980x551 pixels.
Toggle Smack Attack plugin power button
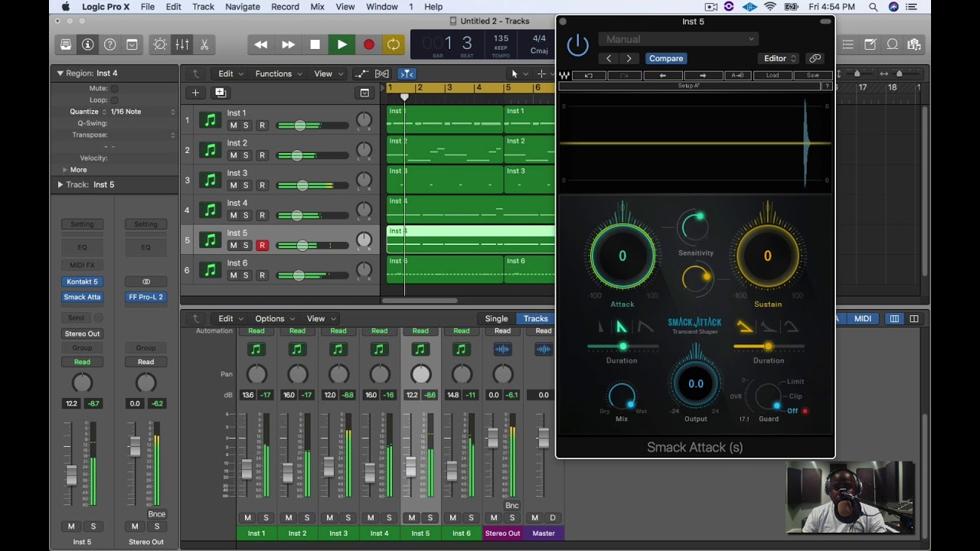578,45
